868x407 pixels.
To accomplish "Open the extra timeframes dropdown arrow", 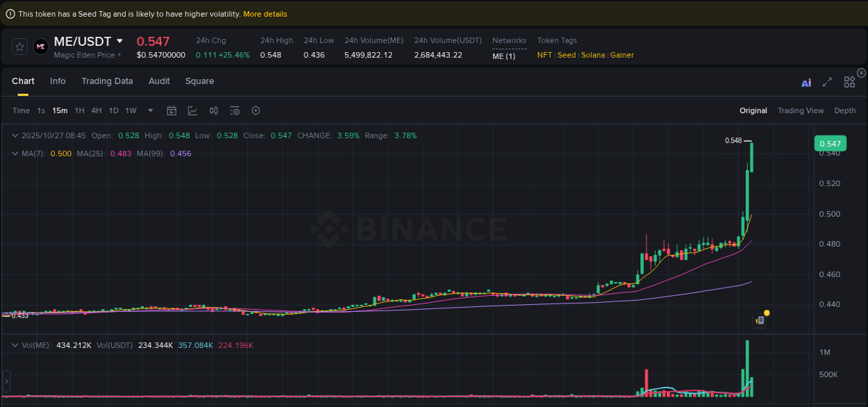I will 150,110.
